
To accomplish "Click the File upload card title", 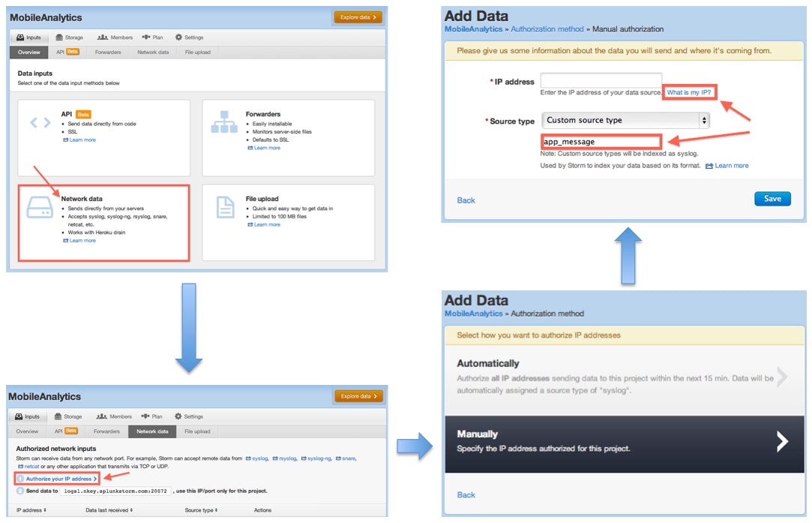I will coord(262,199).
